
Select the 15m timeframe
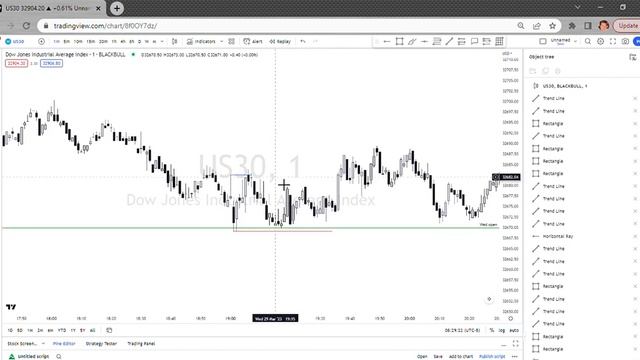[91, 42]
